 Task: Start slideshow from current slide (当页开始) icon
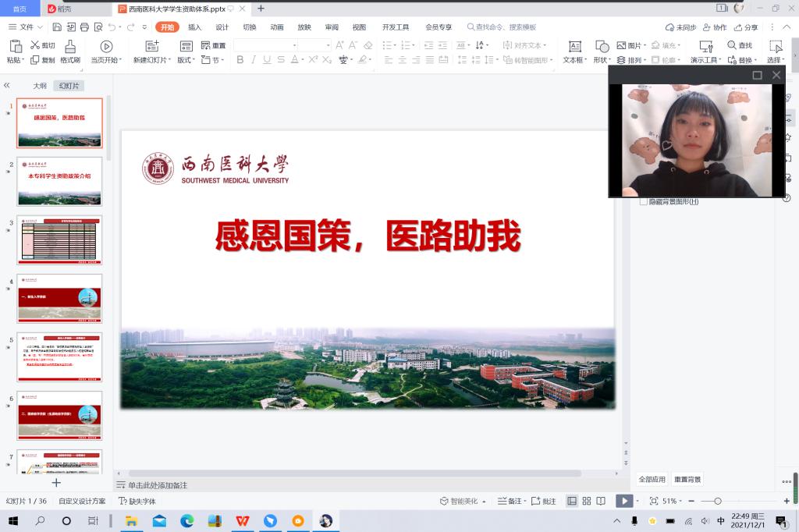coord(106,47)
